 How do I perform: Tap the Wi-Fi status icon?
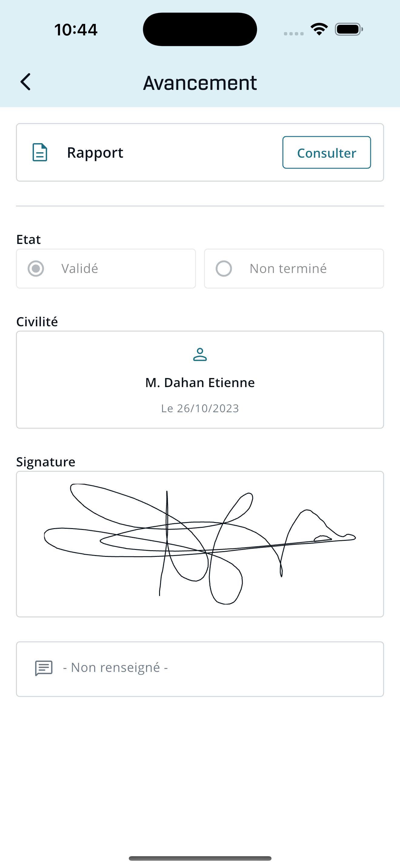tap(319, 29)
